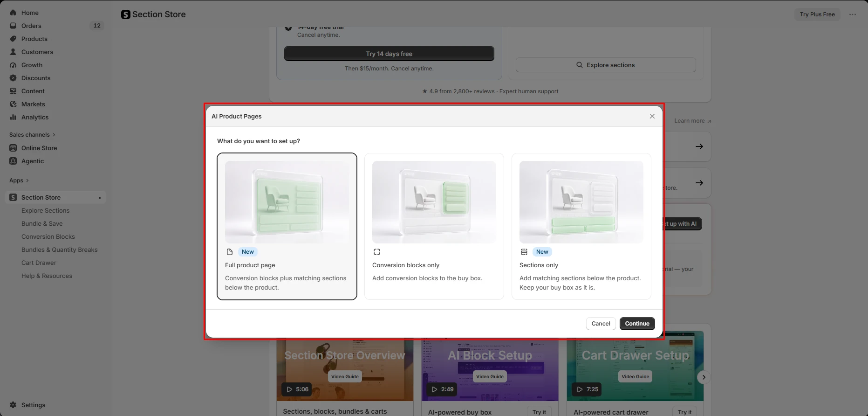The width and height of the screenshot is (868, 416).
Task: Click the Markets globe icon
Action: [13, 104]
